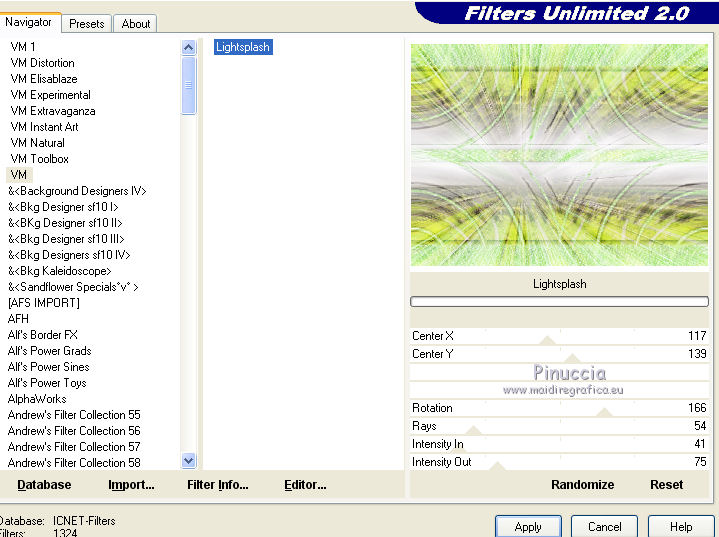
Task: Select &<Bkg Kaleidoscope> group
Action: tap(60, 271)
